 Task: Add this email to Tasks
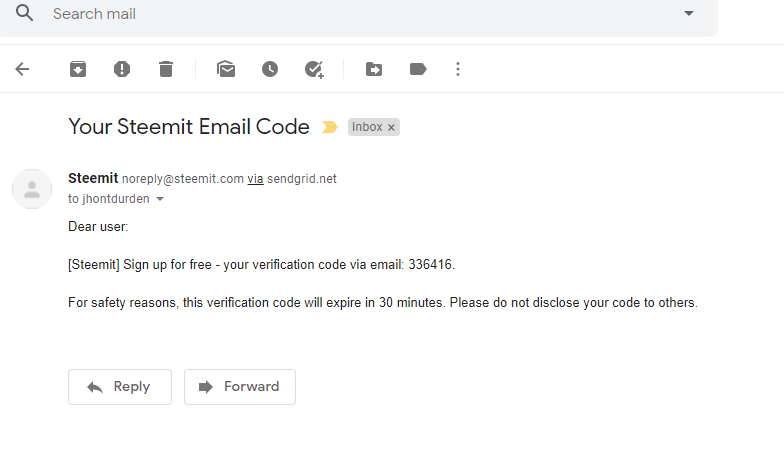pyautogui.click(x=314, y=69)
